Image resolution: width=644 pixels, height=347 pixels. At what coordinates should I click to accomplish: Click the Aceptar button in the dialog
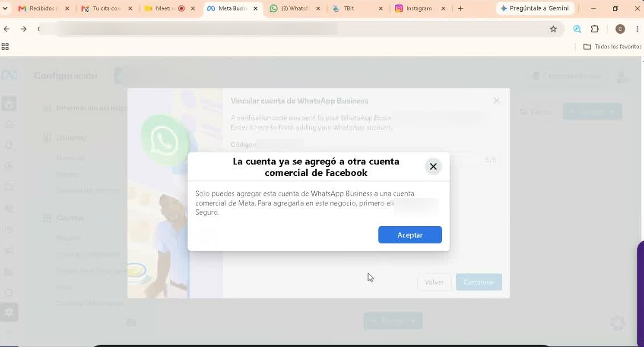pos(410,235)
